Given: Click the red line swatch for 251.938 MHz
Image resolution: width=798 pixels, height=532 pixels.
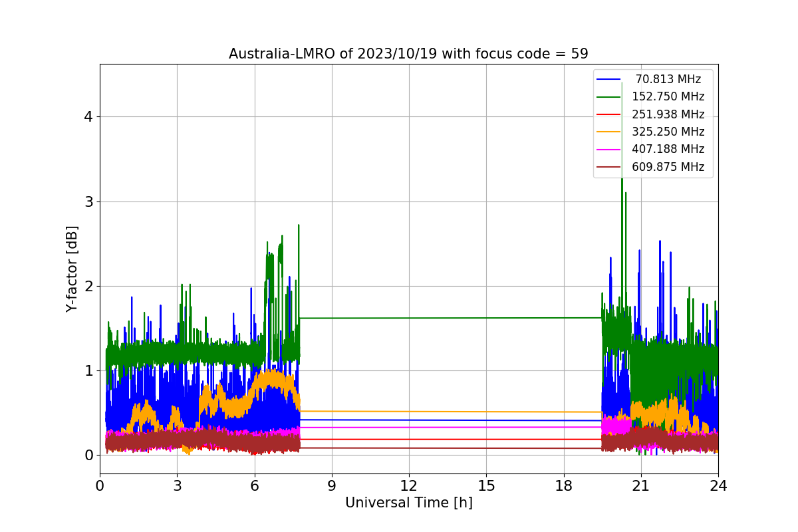Looking at the screenshot, I should tap(608, 114).
